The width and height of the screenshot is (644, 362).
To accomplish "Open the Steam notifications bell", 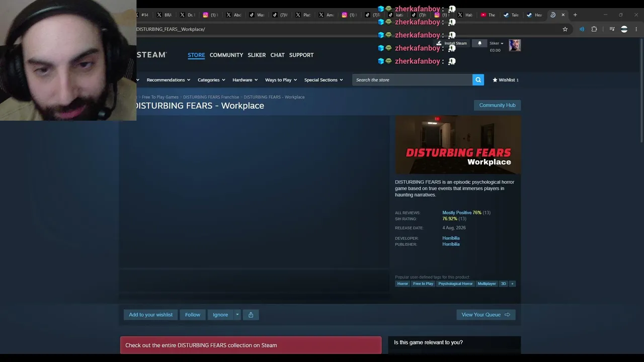I will 479,43.
